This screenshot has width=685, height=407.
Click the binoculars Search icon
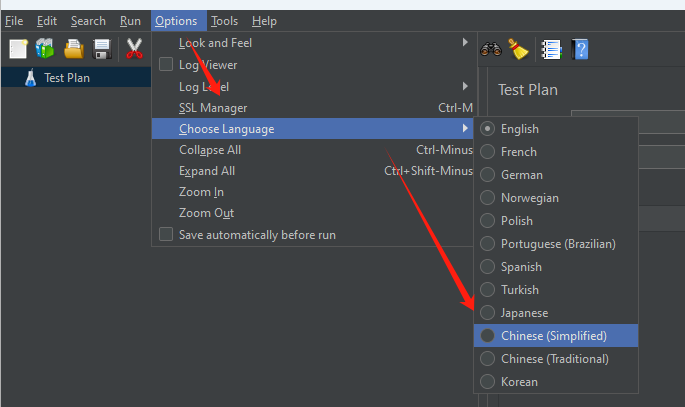[490, 48]
